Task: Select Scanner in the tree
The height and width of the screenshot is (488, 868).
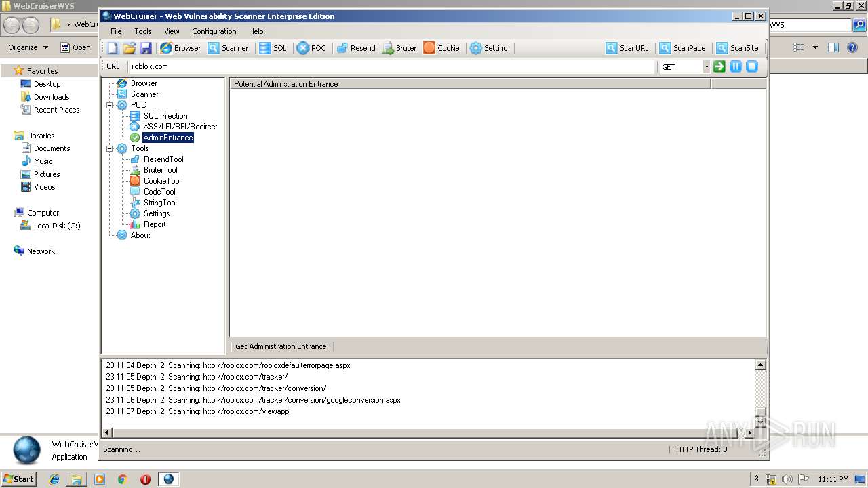Action: [x=144, y=94]
